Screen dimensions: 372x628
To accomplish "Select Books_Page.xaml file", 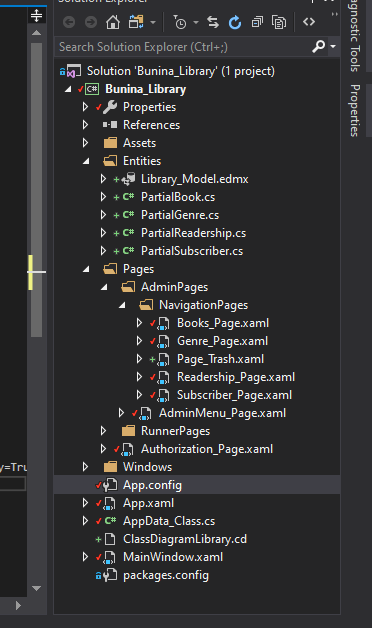I will pos(223,323).
